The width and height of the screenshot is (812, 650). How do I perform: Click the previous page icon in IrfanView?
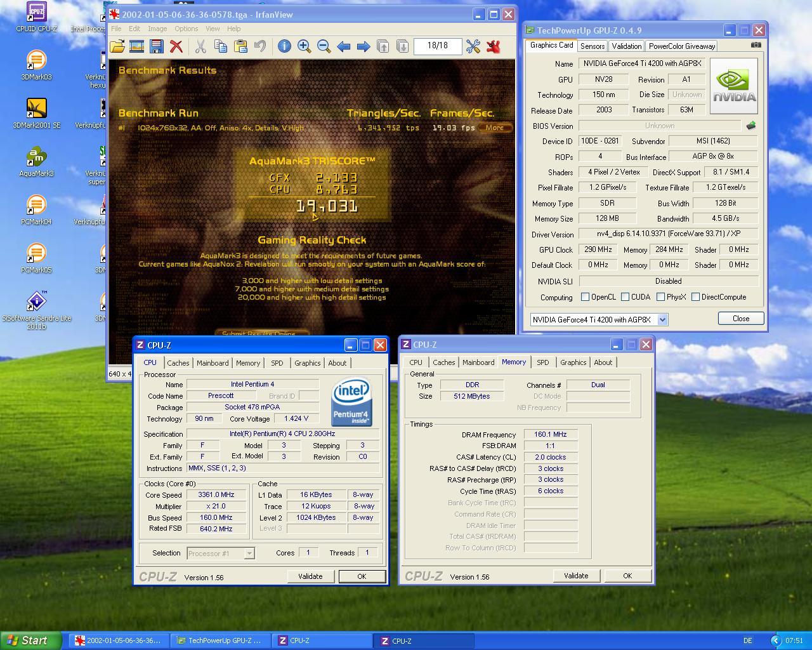(x=383, y=46)
